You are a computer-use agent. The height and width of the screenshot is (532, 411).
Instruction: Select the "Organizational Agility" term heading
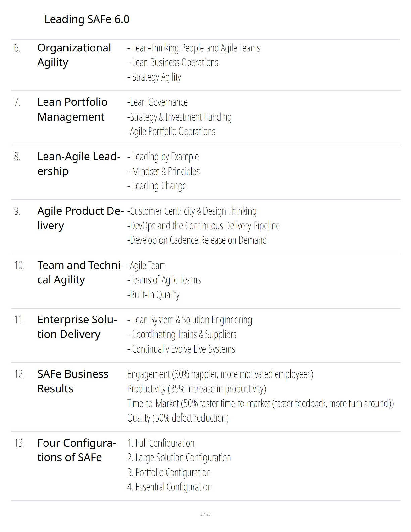coord(74,55)
